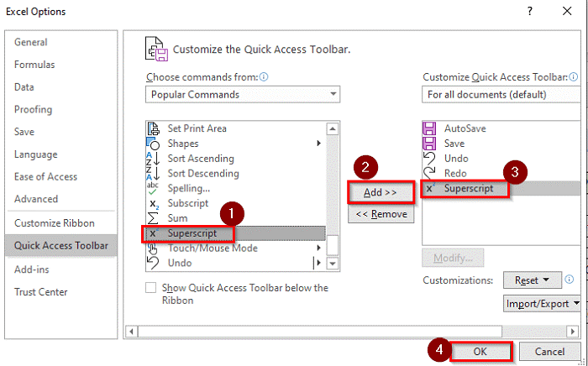Select "Spelling..." in the commands list
588x366 pixels.
point(189,188)
